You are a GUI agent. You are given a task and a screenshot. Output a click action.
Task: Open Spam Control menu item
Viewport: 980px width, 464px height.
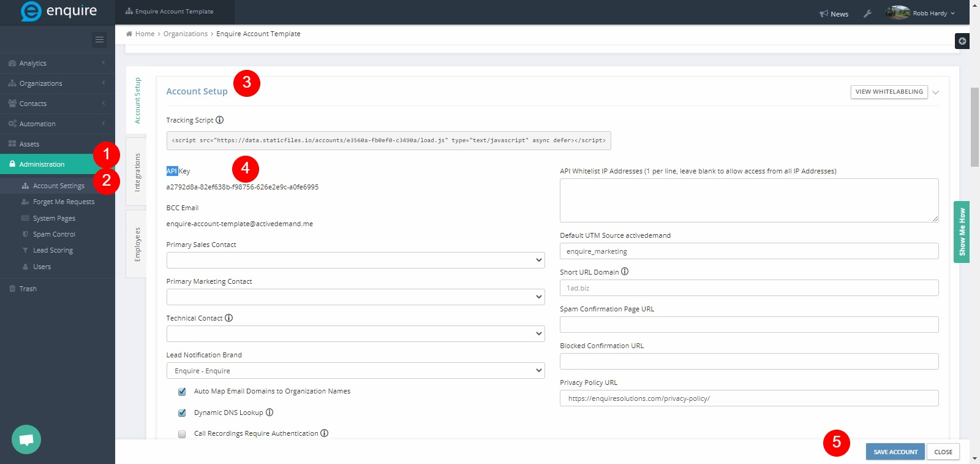pyautogui.click(x=54, y=234)
